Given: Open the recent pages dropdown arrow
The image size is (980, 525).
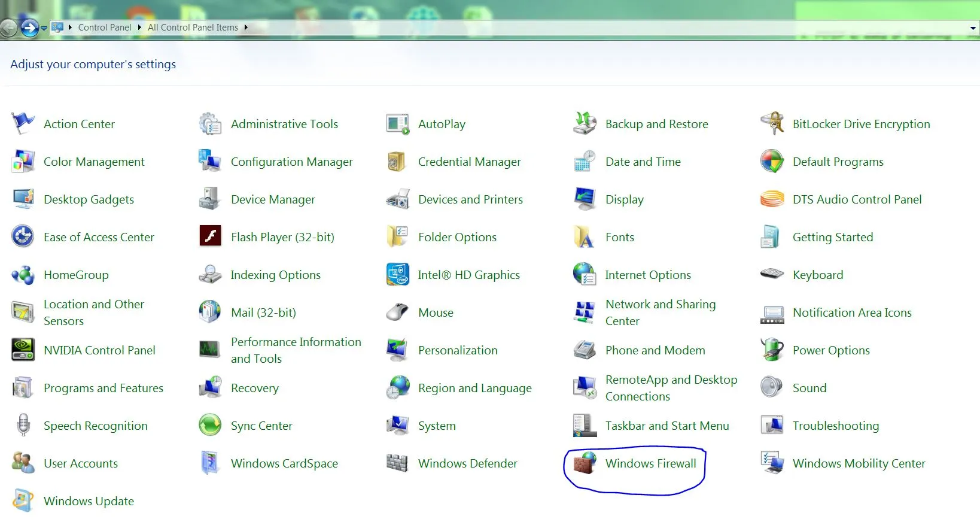Looking at the screenshot, I should point(44,28).
